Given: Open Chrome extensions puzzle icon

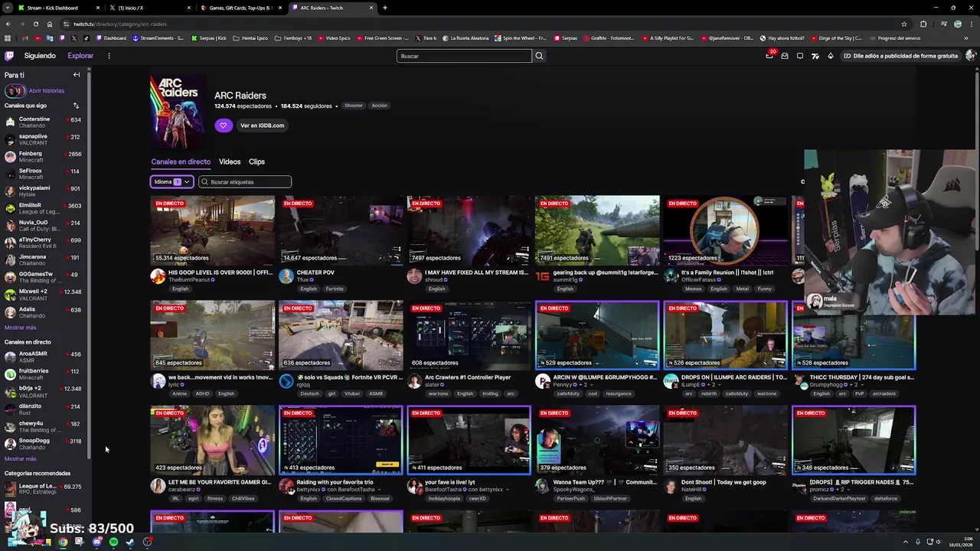Looking at the screenshot, I should click(x=923, y=24).
